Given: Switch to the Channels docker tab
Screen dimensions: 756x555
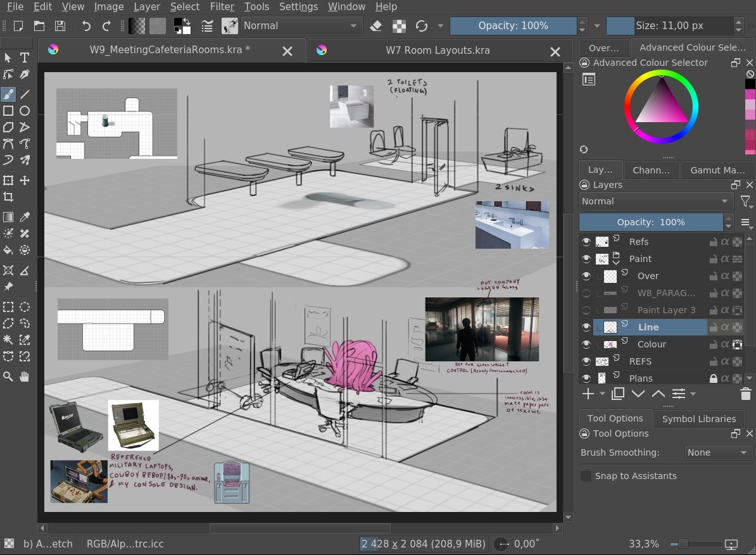Looking at the screenshot, I should (x=651, y=170).
